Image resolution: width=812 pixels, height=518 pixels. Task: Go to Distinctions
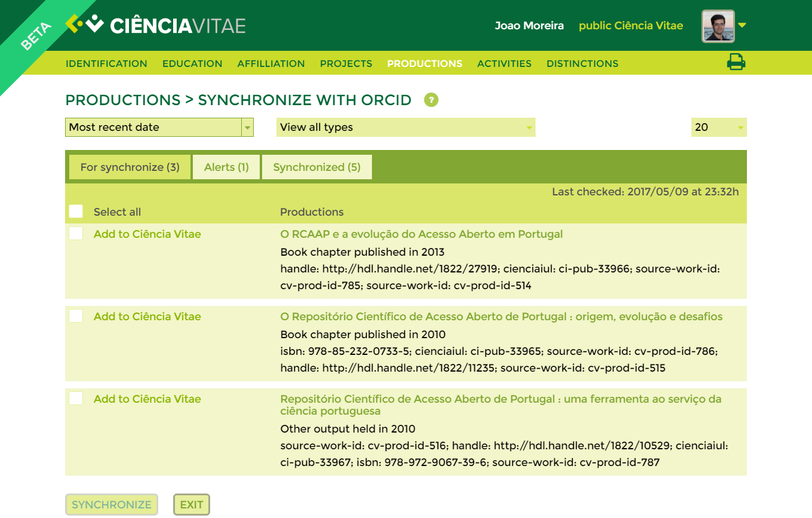582,63
